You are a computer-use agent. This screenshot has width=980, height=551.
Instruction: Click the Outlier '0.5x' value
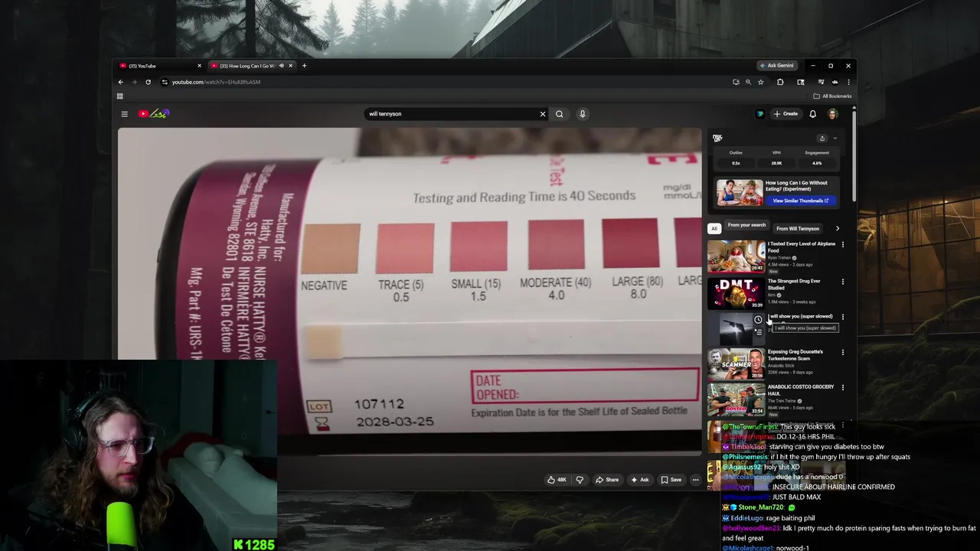coord(736,163)
